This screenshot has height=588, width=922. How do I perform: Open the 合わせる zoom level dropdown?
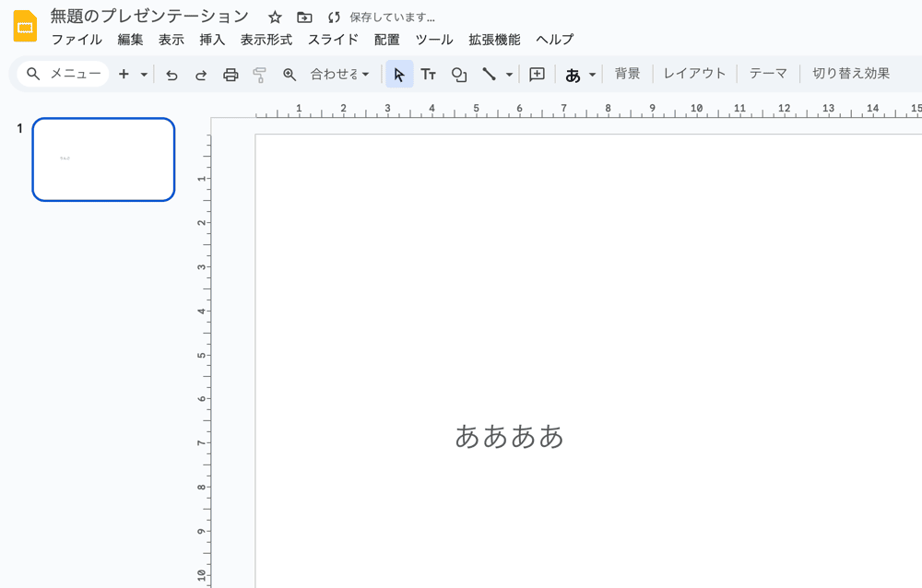point(339,75)
